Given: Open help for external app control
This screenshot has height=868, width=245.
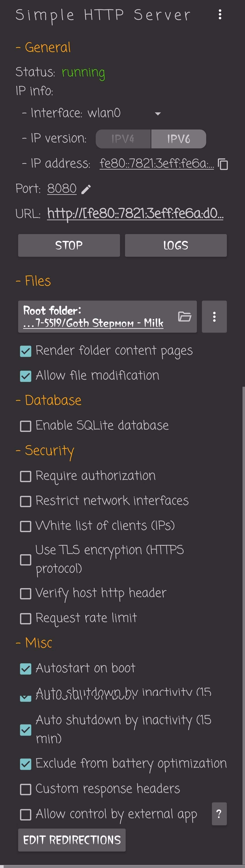Looking at the screenshot, I should tap(219, 814).
